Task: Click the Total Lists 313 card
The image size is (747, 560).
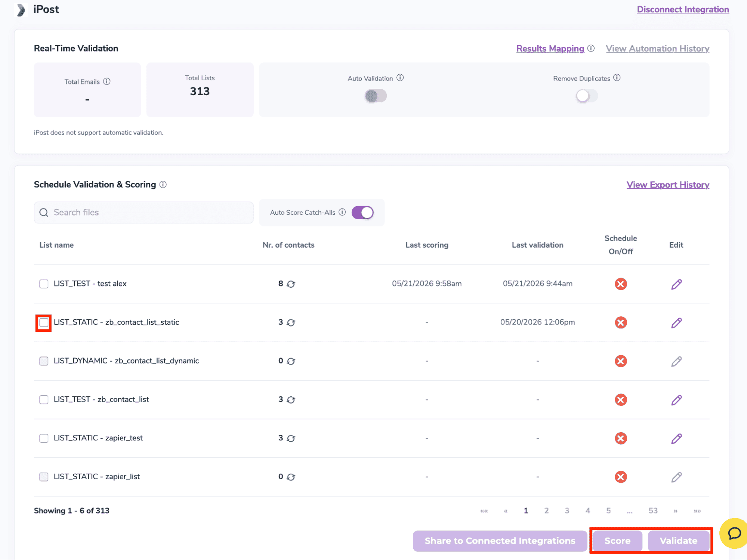Action: point(200,90)
